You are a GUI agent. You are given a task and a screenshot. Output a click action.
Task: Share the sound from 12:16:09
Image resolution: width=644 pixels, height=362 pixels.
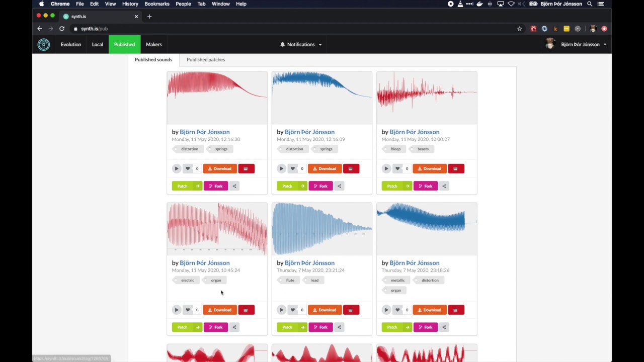tap(339, 186)
